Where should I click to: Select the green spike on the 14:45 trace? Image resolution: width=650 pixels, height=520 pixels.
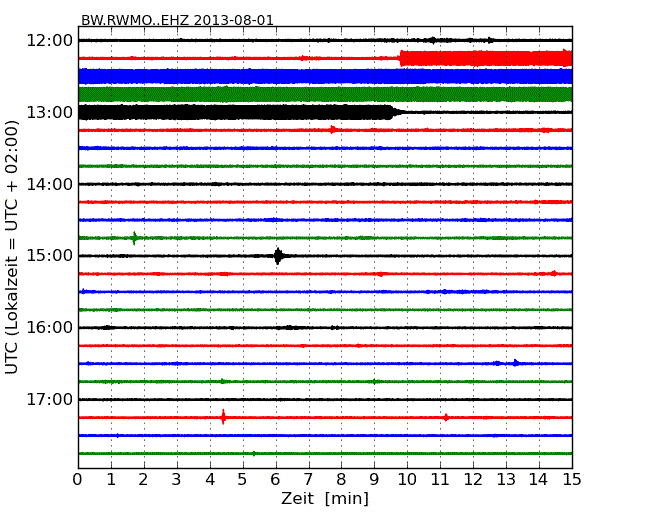tap(134, 238)
